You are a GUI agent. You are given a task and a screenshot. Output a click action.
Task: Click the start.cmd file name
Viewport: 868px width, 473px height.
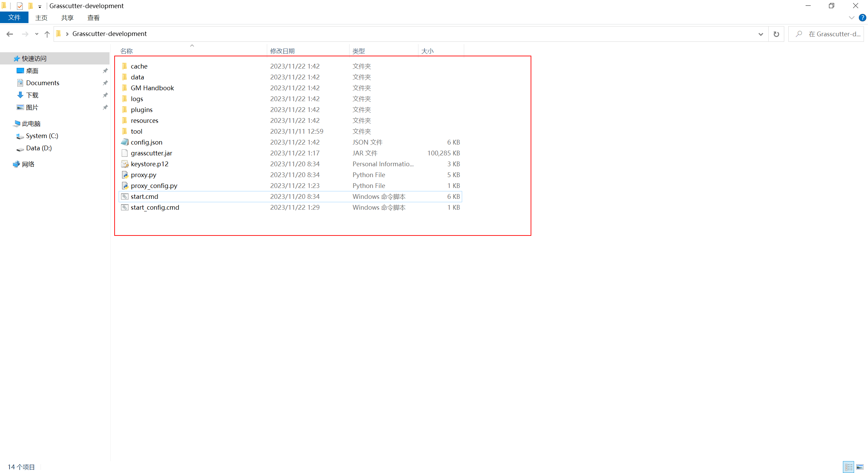pyautogui.click(x=144, y=196)
